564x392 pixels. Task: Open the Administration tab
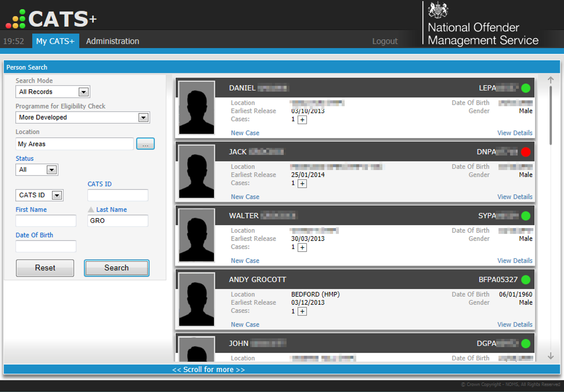click(x=113, y=41)
